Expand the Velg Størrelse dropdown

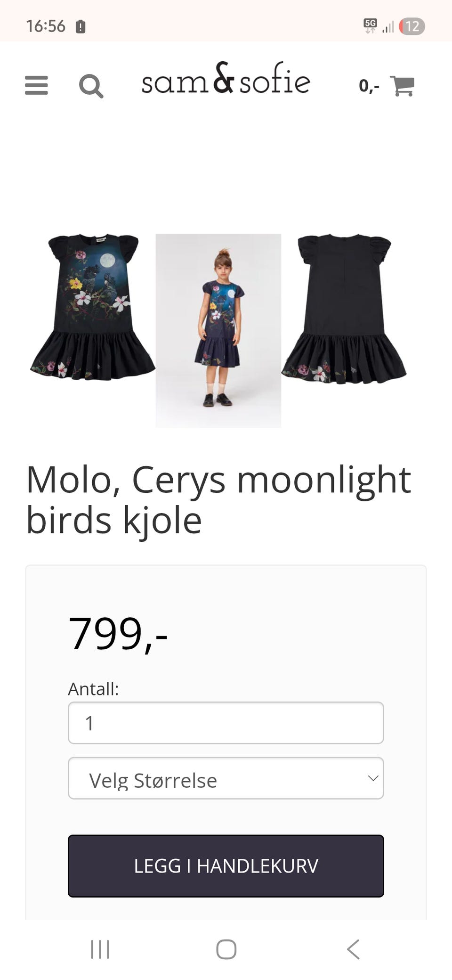pyautogui.click(x=226, y=778)
